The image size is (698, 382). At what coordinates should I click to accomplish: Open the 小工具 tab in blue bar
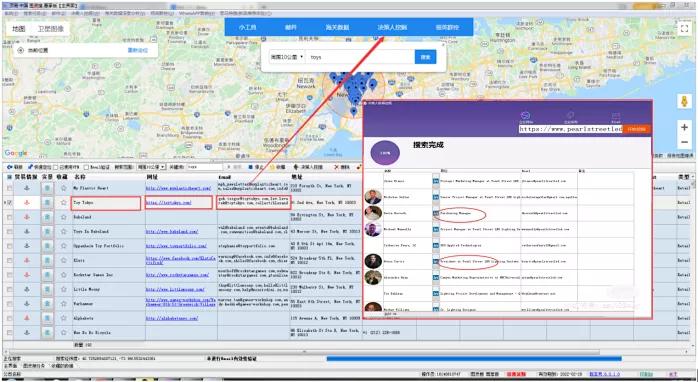coord(248,28)
